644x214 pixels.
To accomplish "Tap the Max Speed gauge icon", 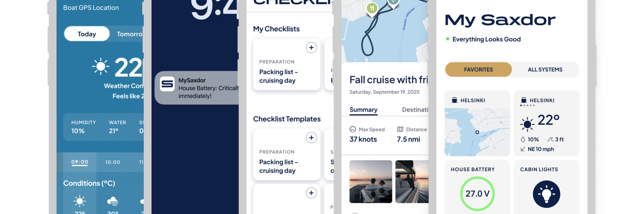I will [353, 129].
